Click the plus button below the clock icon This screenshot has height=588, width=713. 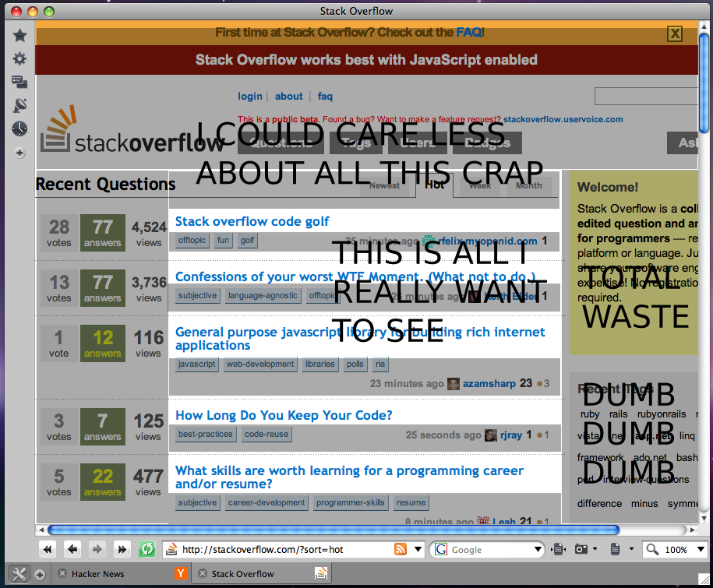[19, 153]
